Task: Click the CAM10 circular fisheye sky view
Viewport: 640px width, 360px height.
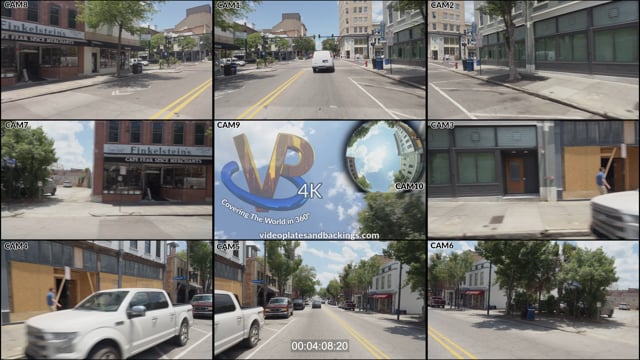Action: pyautogui.click(x=384, y=156)
